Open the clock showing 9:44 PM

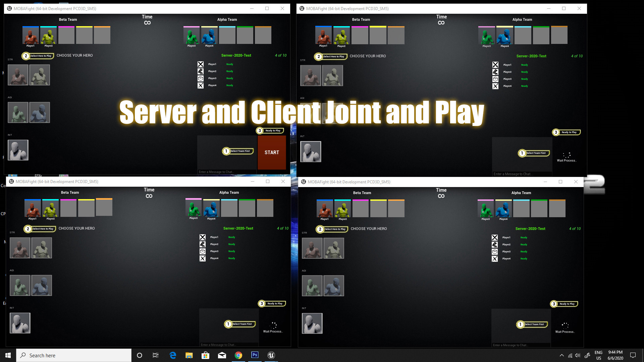pyautogui.click(x=615, y=355)
